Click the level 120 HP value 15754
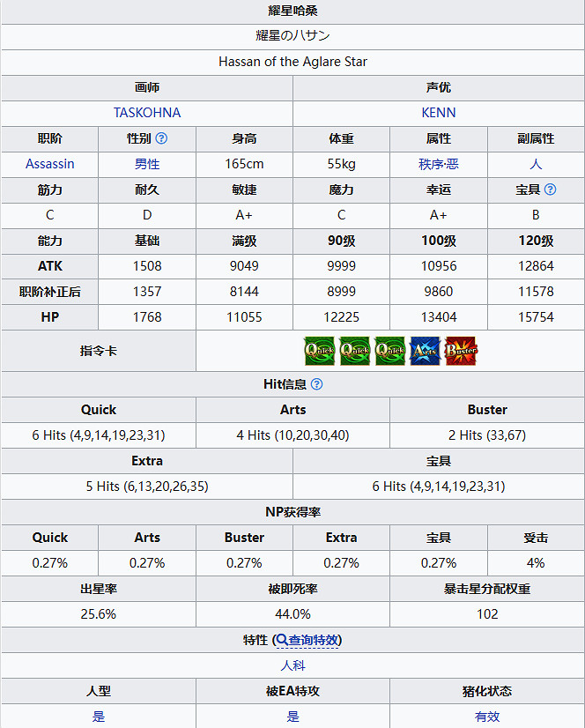This screenshot has height=728, width=585. pyautogui.click(x=536, y=317)
